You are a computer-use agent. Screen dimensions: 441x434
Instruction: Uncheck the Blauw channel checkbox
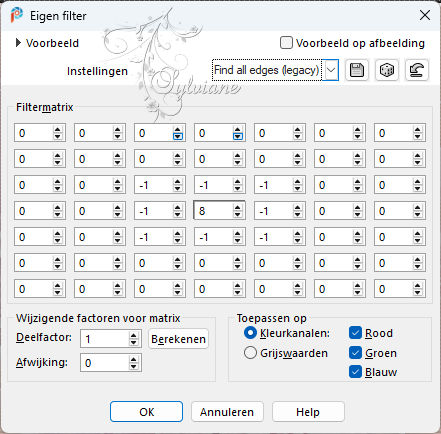(355, 372)
